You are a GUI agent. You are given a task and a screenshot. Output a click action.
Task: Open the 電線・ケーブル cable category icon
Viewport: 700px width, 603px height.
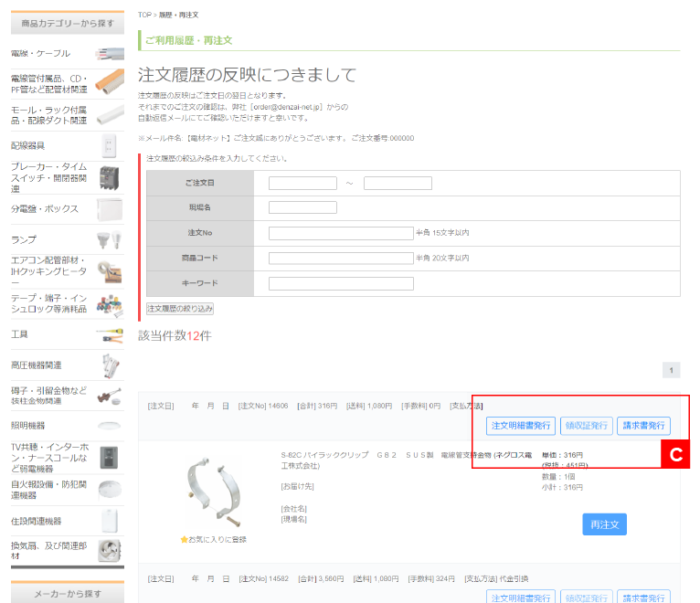[x=110, y=53]
